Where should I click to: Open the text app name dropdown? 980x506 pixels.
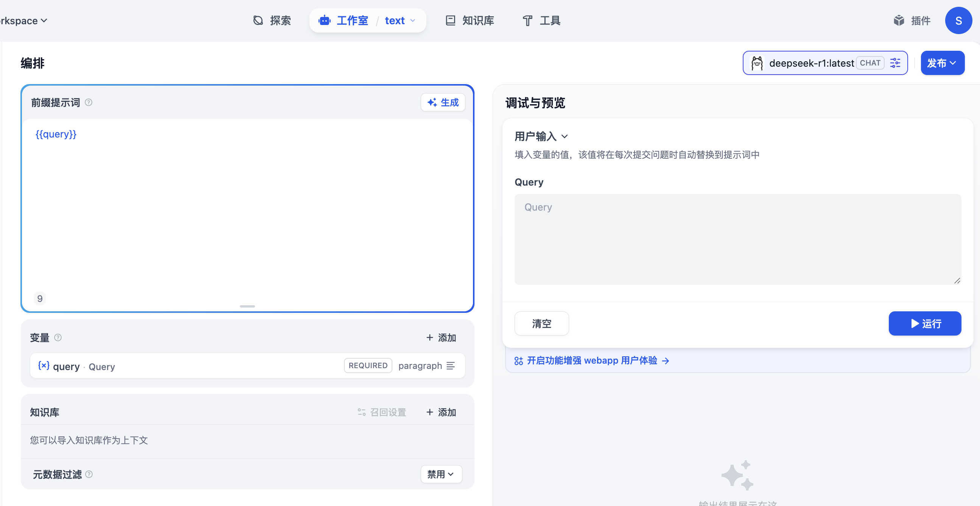pyautogui.click(x=400, y=20)
